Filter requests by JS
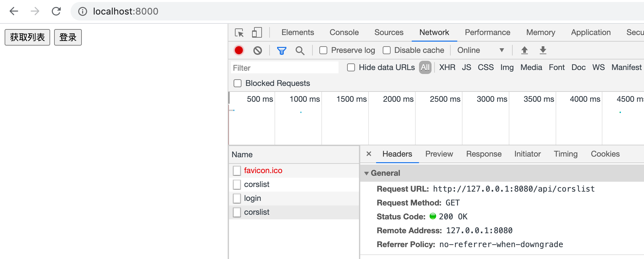644x259 pixels. pos(467,67)
